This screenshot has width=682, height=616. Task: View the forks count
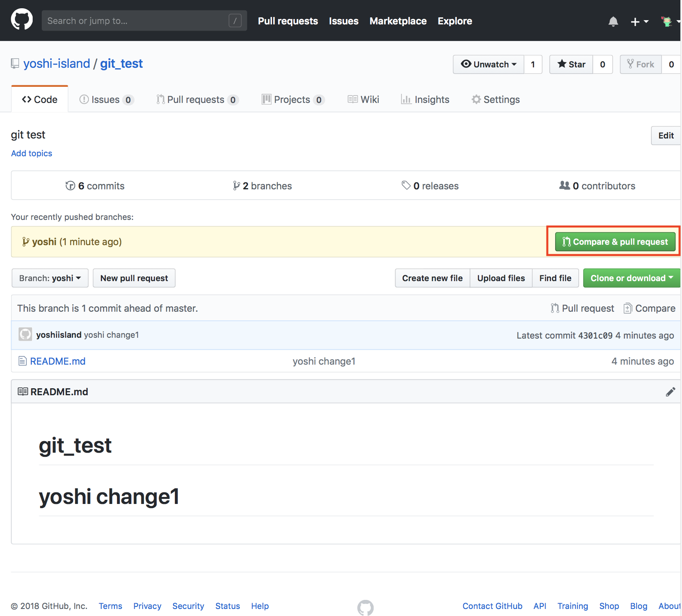[671, 64]
